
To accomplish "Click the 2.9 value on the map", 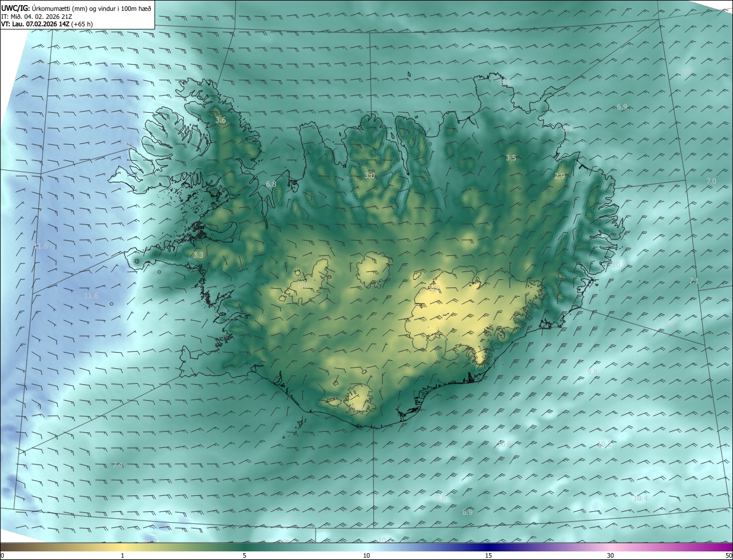I will 559,176.
